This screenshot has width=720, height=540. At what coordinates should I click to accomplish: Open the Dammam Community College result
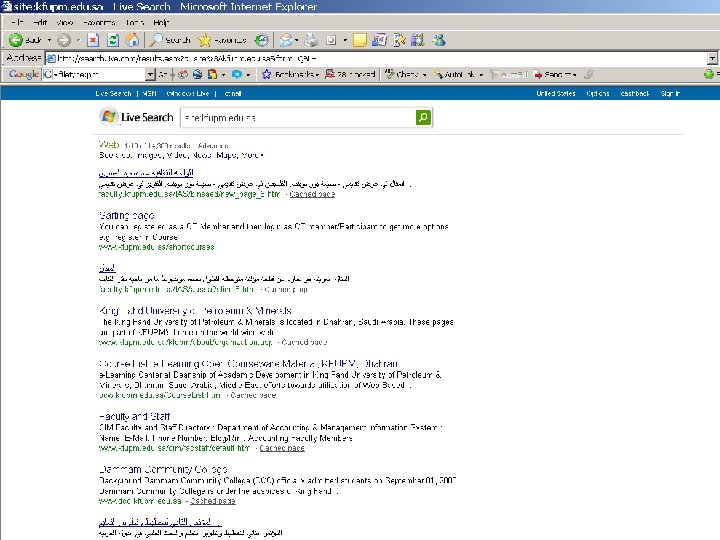[163, 469]
